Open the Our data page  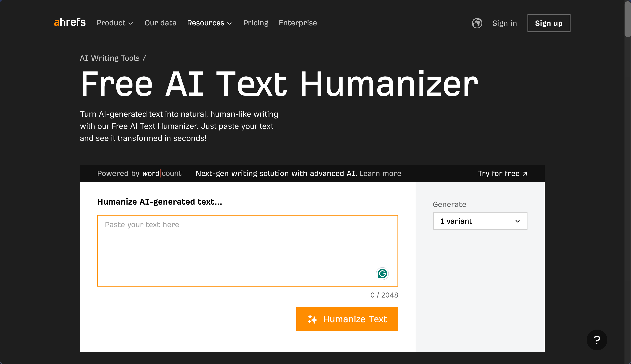160,23
